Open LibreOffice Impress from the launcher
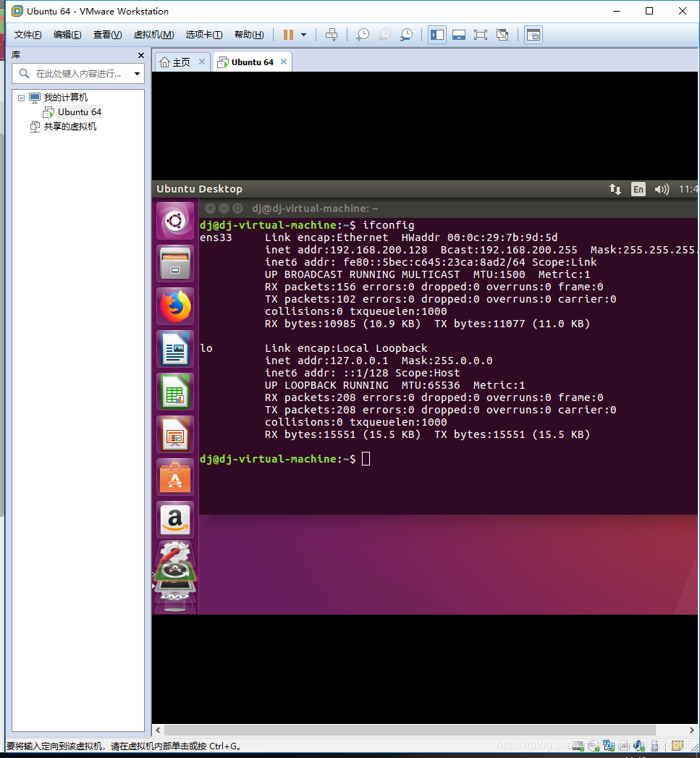Screen dimensions: 700x758 click(175, 434)
